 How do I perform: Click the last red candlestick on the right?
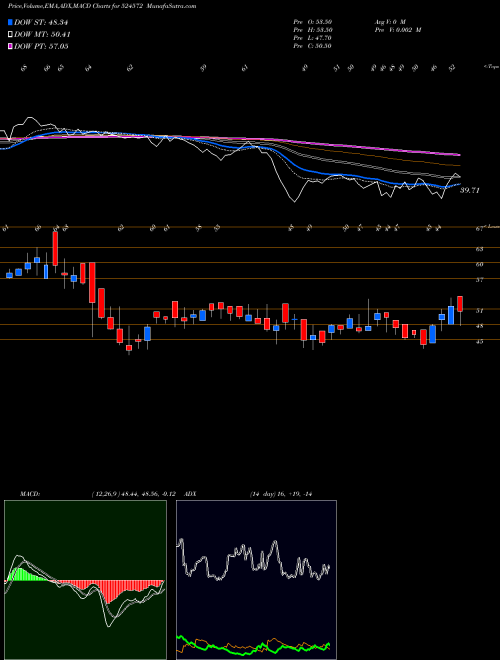(x=460, y=304)
